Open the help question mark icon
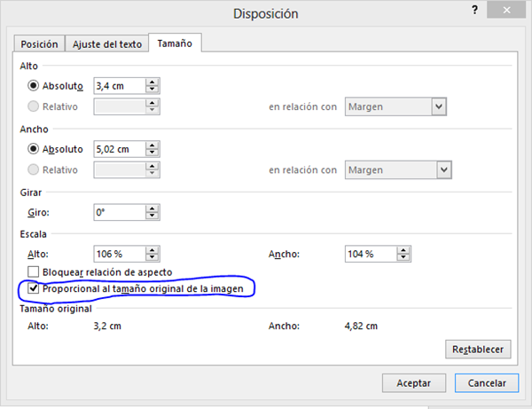 (x=474, y=10)
